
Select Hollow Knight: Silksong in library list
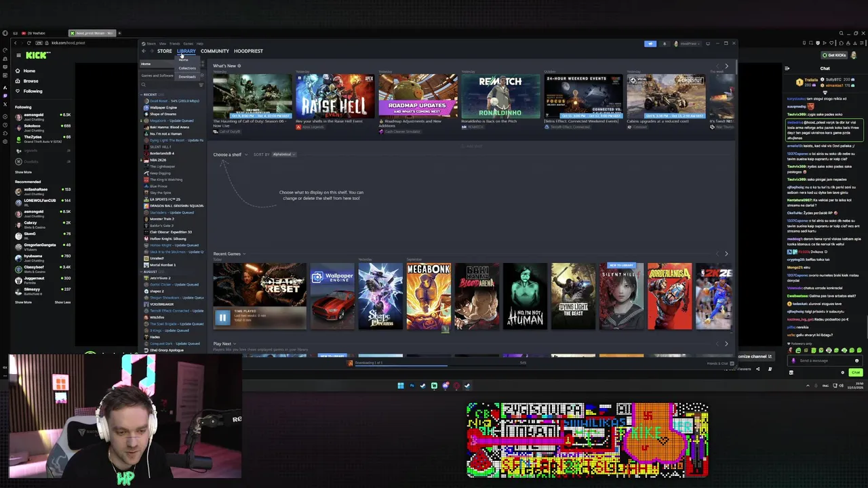pos(167,239)
